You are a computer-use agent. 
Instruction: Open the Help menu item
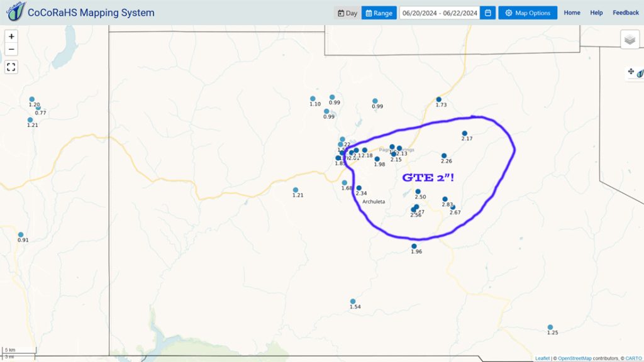click(596, 13)
